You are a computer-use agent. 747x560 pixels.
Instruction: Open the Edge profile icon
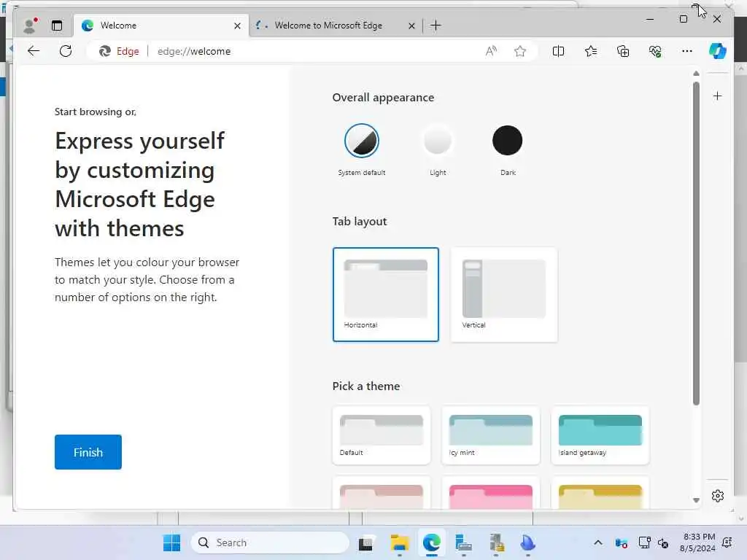pos(31,26)
